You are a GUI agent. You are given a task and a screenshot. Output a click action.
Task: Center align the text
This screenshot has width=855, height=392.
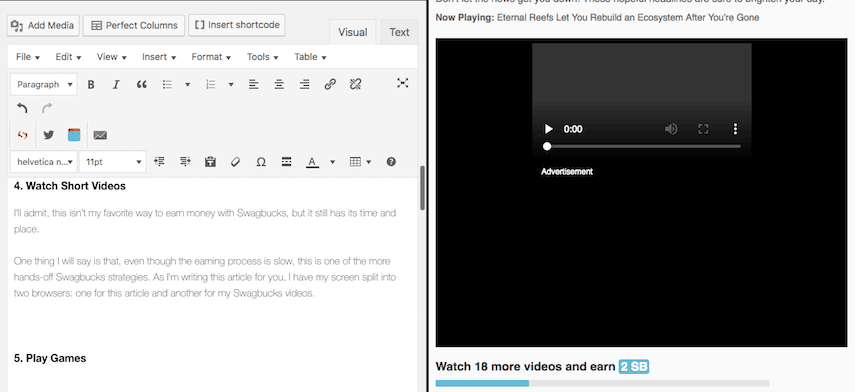click(x=279, y=85)
